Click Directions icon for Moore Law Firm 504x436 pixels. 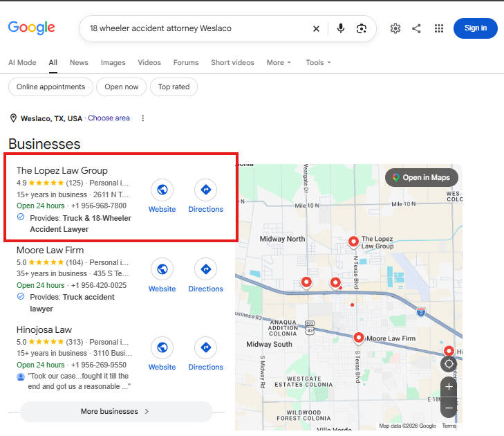pyautogui.click(x=206, y=269)
